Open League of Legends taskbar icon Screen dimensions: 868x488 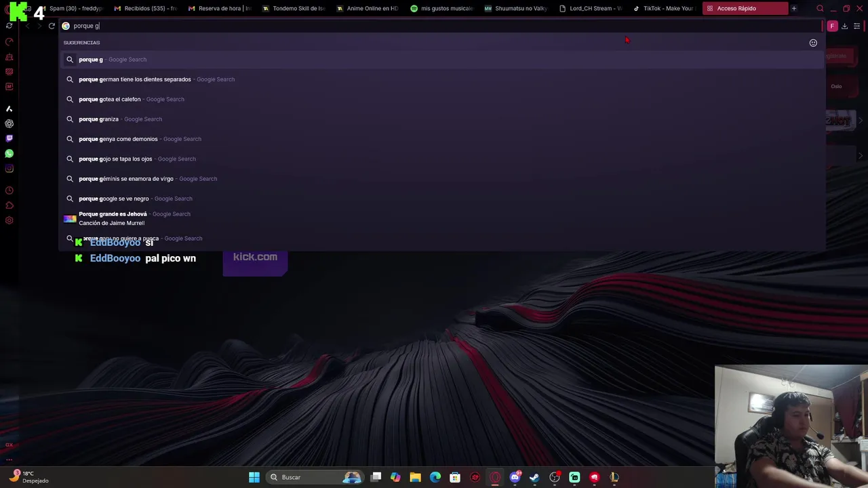[x=614, y=477]
